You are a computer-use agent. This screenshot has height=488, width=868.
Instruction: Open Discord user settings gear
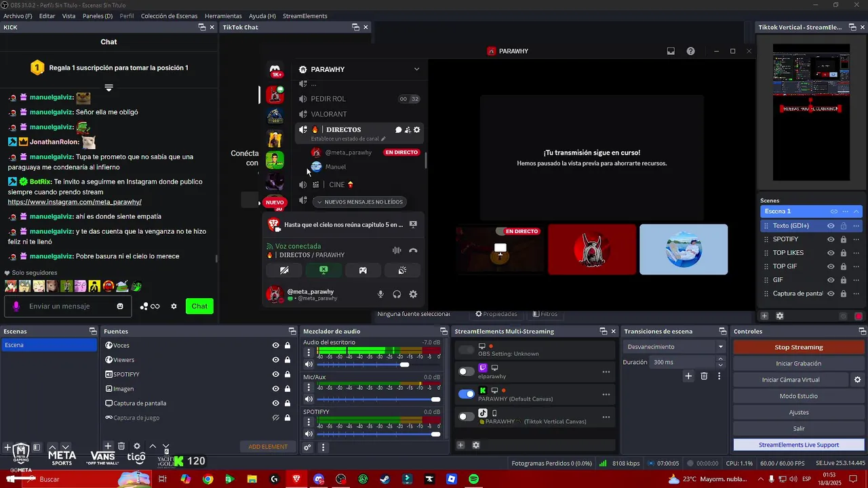(413, 294)
